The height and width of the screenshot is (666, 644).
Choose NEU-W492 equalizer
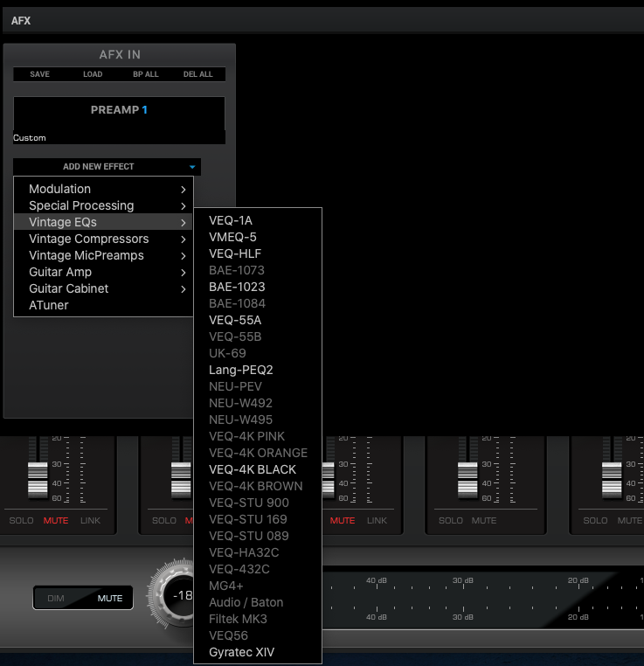(x=258, y=403)
